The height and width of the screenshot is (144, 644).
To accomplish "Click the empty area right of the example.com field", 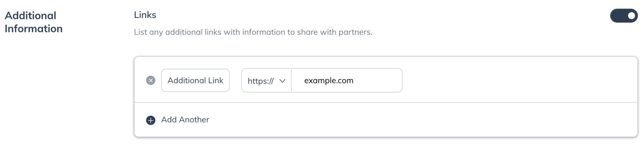I will (x=519, y=80).
